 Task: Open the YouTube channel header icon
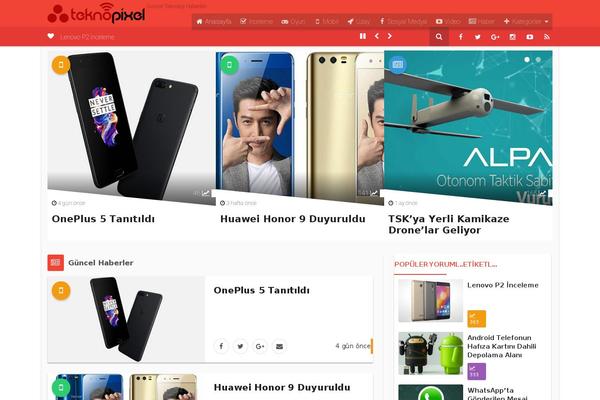pyautogui.click(x=530, y=37)
